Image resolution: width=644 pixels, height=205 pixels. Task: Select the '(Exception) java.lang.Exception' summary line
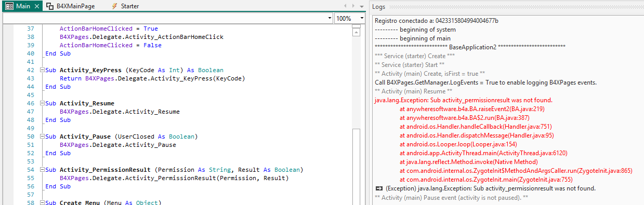pos(491,188)
